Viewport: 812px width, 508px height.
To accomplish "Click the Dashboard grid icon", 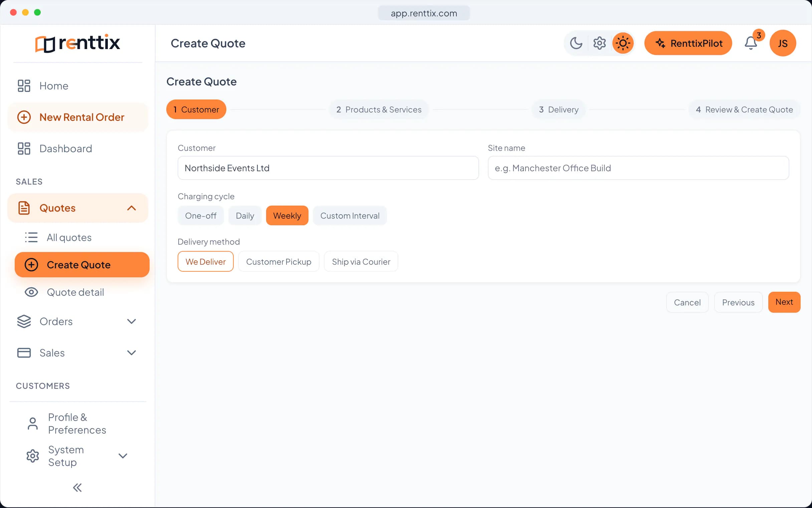I will [24, 149].
